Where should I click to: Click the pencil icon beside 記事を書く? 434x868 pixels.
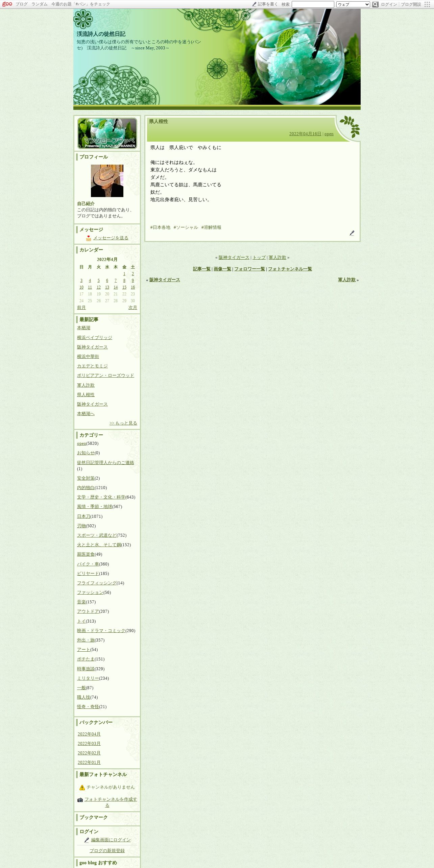[x=254, y=4]
